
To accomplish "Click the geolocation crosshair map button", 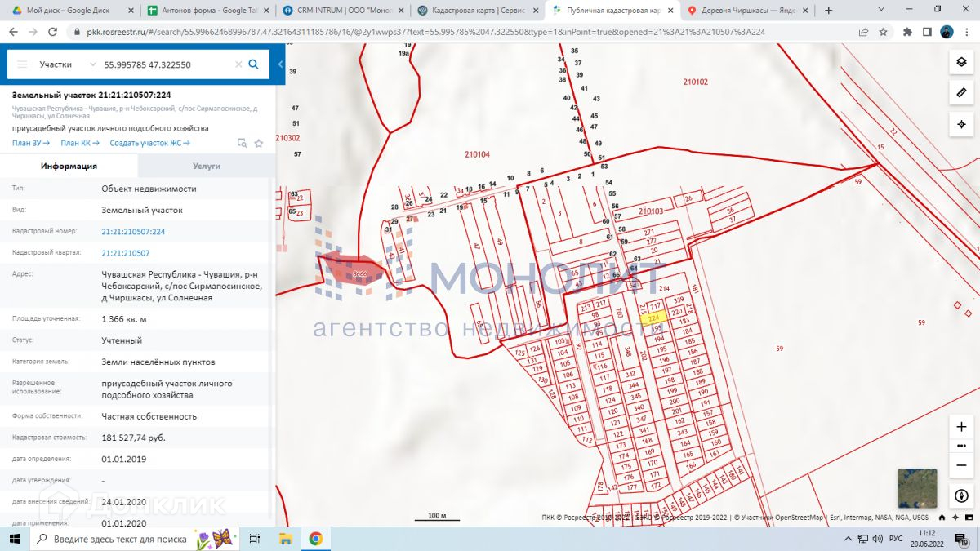I will (x=961, y=124).
